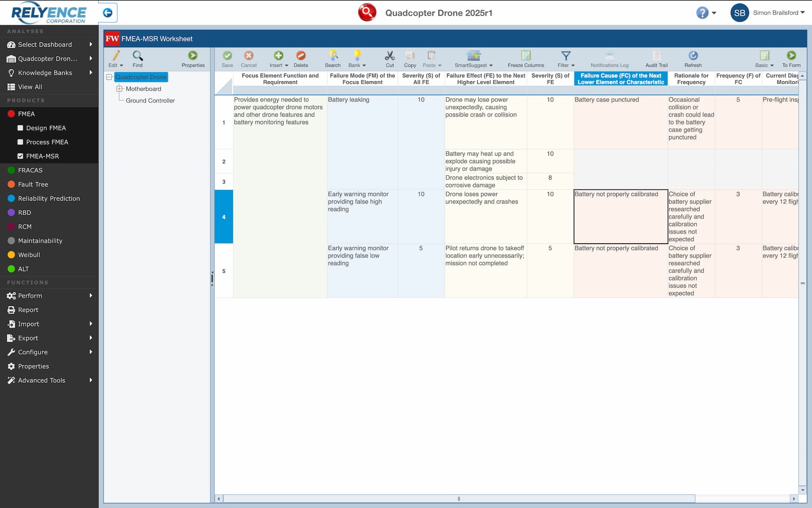
Task: Save the FMEA-MSR worksheet
Action: point(228,58)
